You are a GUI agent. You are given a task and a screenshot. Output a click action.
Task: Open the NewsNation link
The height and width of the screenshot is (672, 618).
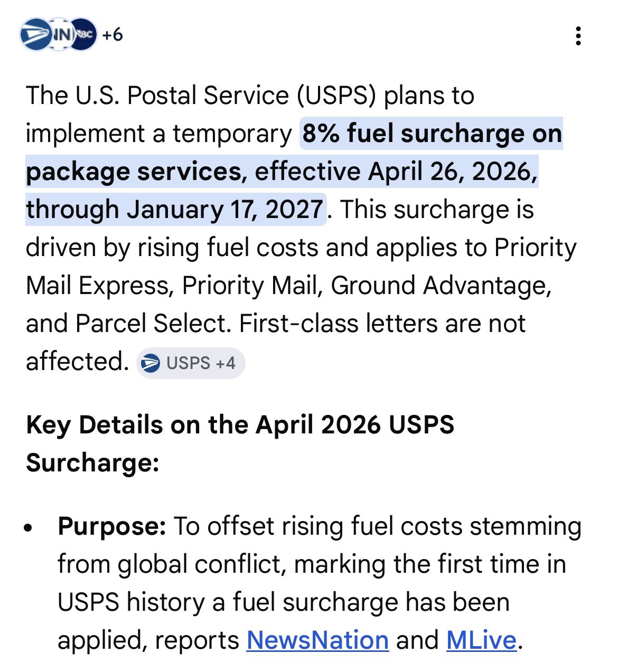point(317,640)
